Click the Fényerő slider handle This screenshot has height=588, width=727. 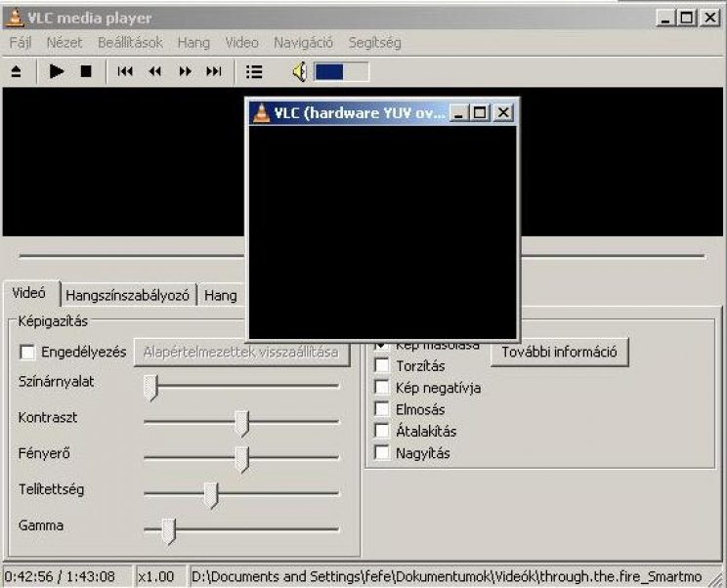241,460
